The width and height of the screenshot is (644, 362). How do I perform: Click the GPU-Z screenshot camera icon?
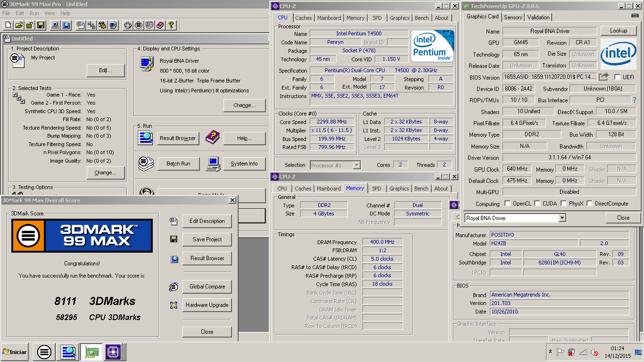coord(635,16)
